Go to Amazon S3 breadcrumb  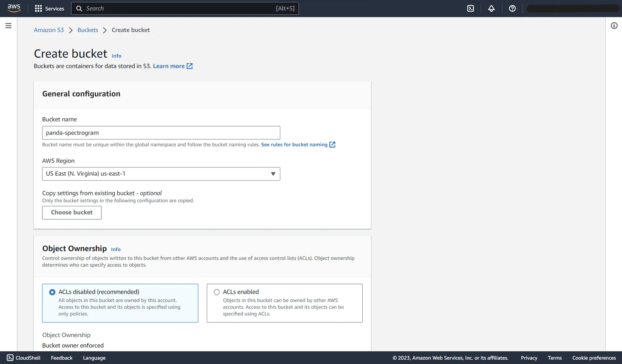(x=49, y=30)
